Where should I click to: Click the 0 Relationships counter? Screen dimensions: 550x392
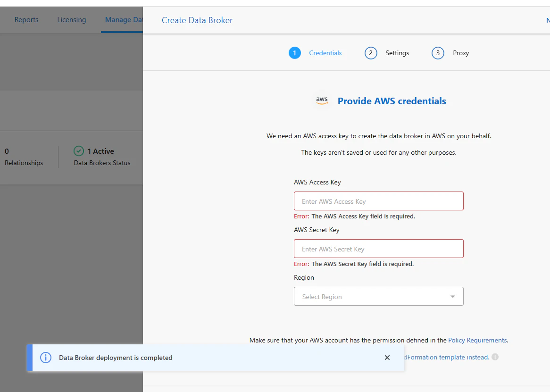click(24, 157)
